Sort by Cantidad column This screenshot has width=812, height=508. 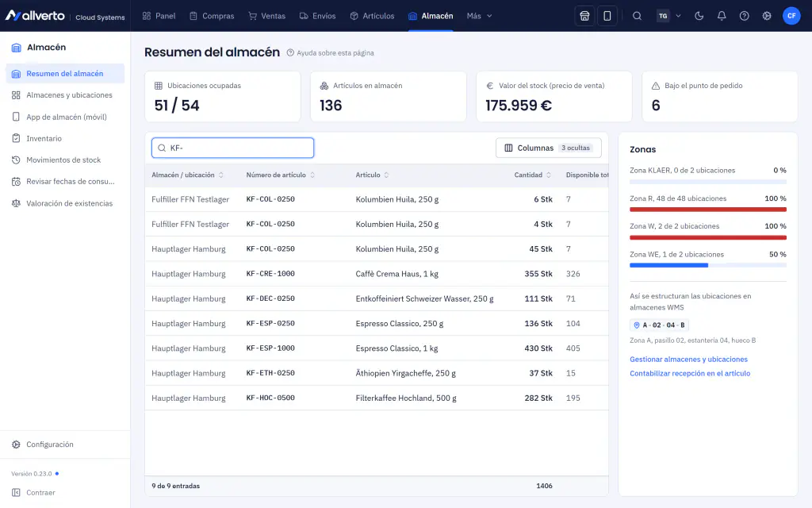pyautogui.click(x=532, y=175)
